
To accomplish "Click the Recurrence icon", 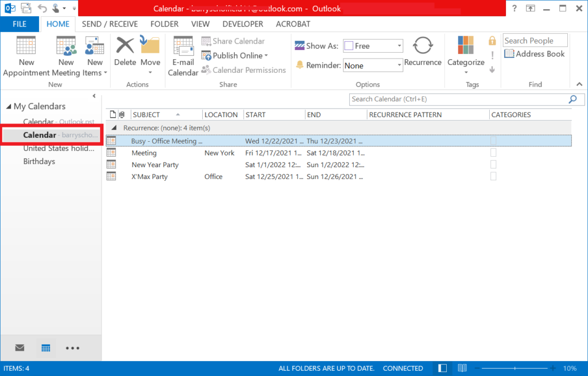I will coord(423,51).
